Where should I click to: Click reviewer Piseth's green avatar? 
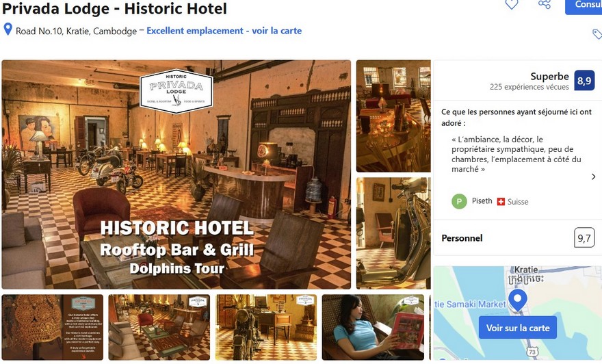[x=459, y=201]
